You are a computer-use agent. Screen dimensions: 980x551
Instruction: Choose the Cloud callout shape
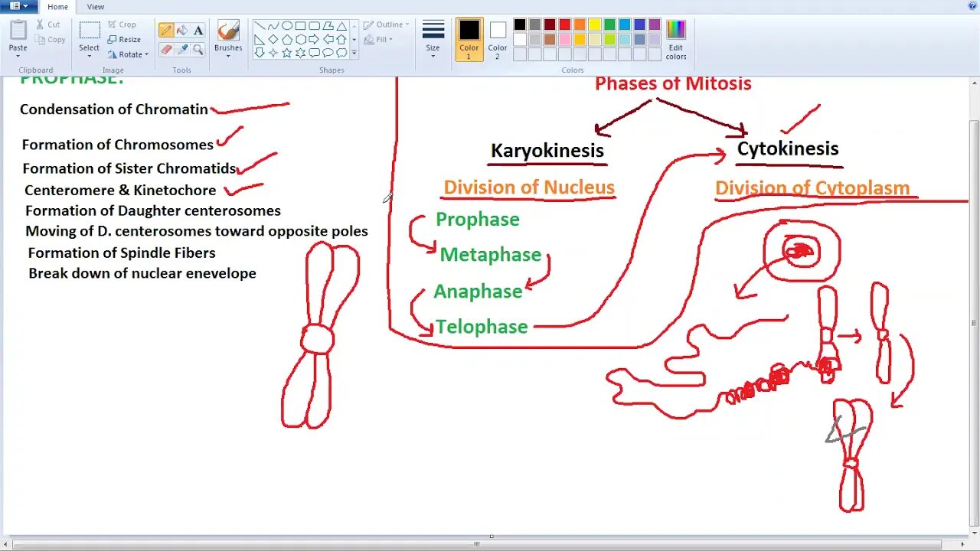pyautogui.click(x=341, y=53)
